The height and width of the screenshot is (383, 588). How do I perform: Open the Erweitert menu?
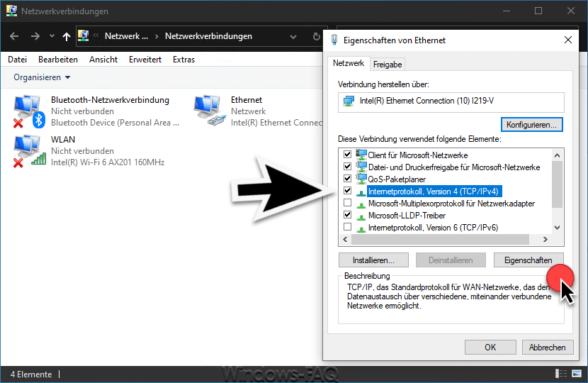tap(145, 60)
